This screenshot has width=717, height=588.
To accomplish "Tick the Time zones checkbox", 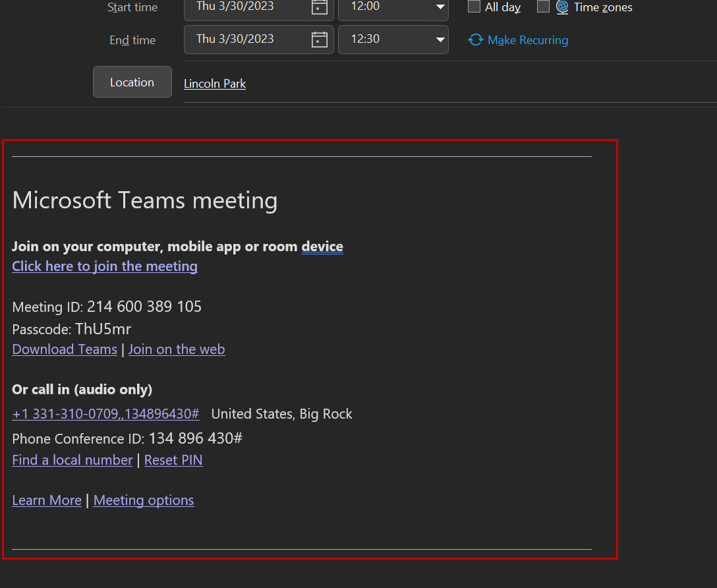I will (543, 7).
